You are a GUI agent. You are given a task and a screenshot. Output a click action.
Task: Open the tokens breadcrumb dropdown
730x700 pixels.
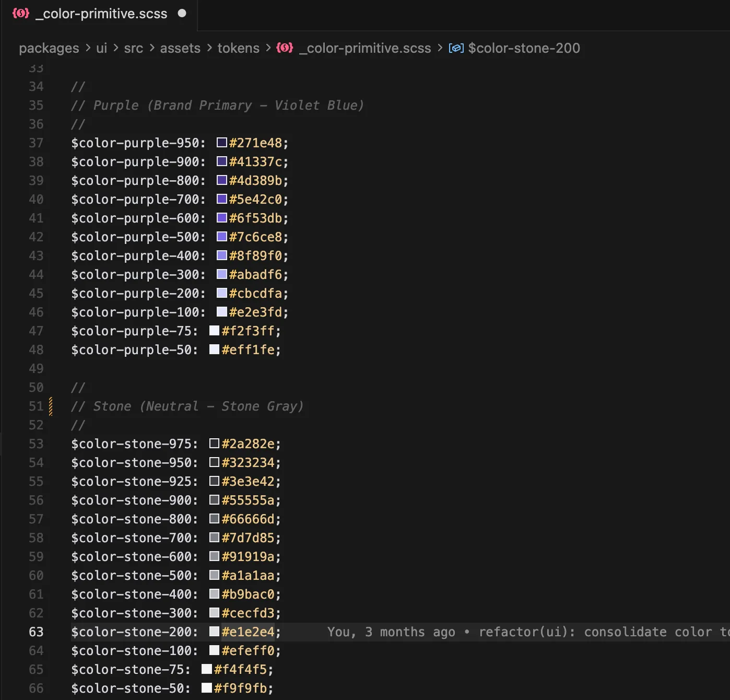click(238, 48)
